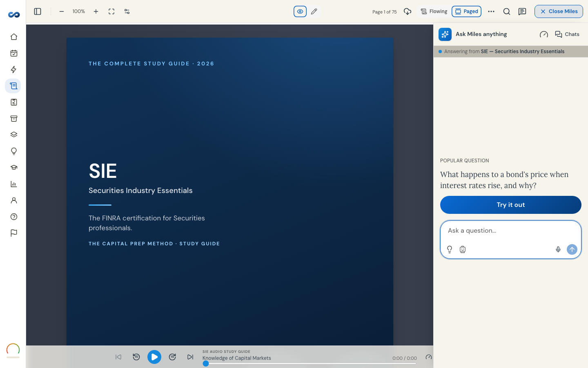The image size is (588, 368).
Task: Click the microphone voice input icon
Action: tap(558, 249)
